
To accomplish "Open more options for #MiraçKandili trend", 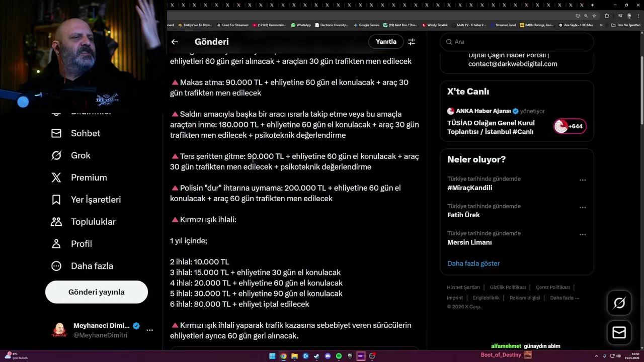I will coord(583,180).
